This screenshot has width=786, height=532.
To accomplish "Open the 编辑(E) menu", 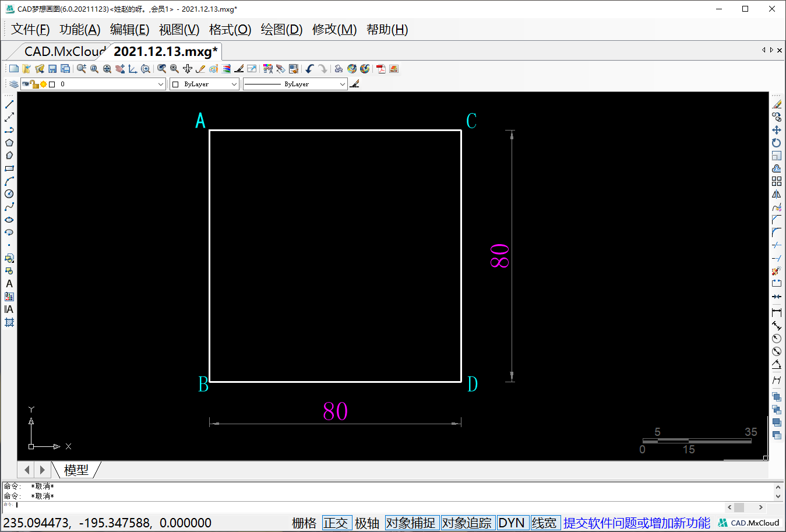I will coord(129,30).
